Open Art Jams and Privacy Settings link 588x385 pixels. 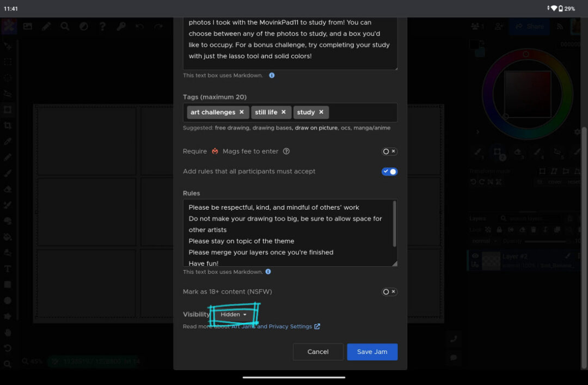pos(275,327)
